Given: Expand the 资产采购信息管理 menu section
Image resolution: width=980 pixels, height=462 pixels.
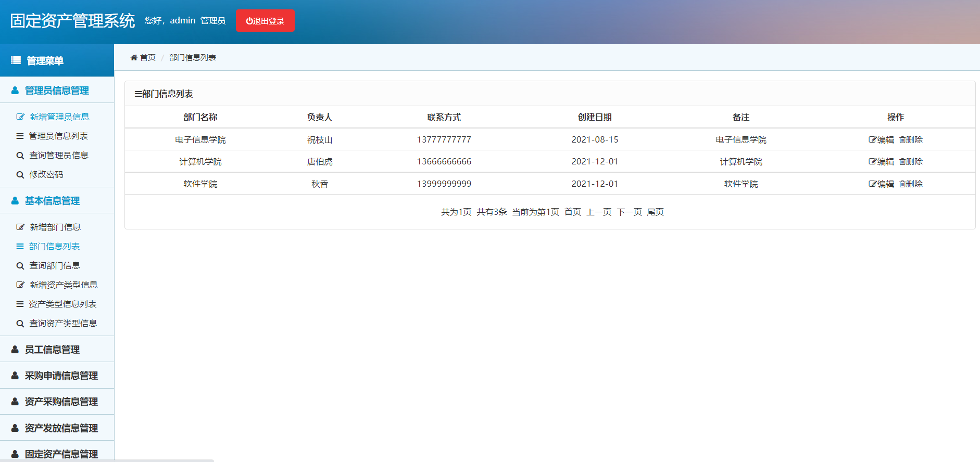Looking at the screenshot, I should click(x=57, y=402).
